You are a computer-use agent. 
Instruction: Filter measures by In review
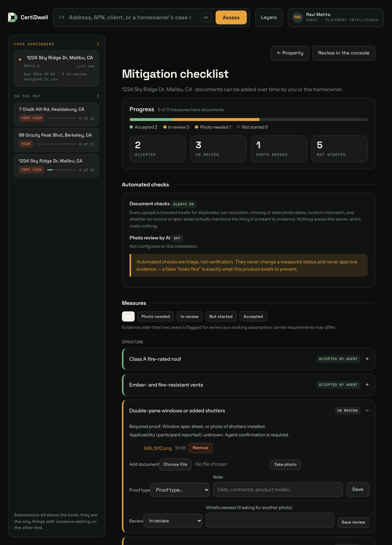[189, 316]
